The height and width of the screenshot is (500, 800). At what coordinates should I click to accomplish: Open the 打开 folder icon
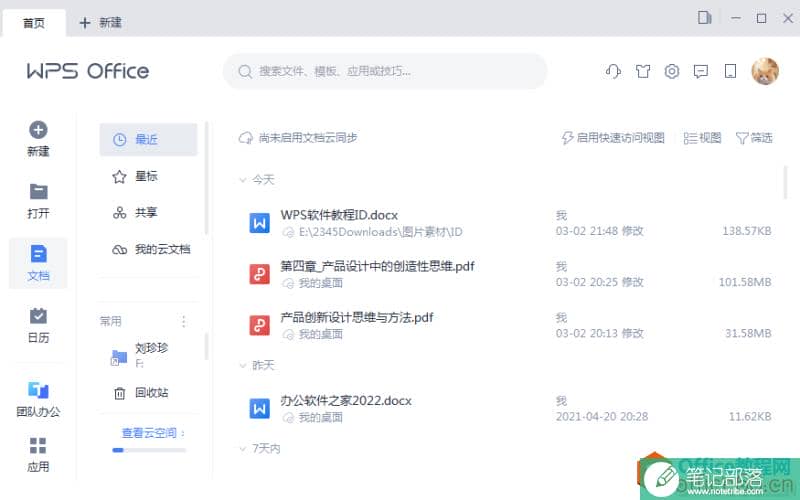pyautogui.click(x=38, y=192)
